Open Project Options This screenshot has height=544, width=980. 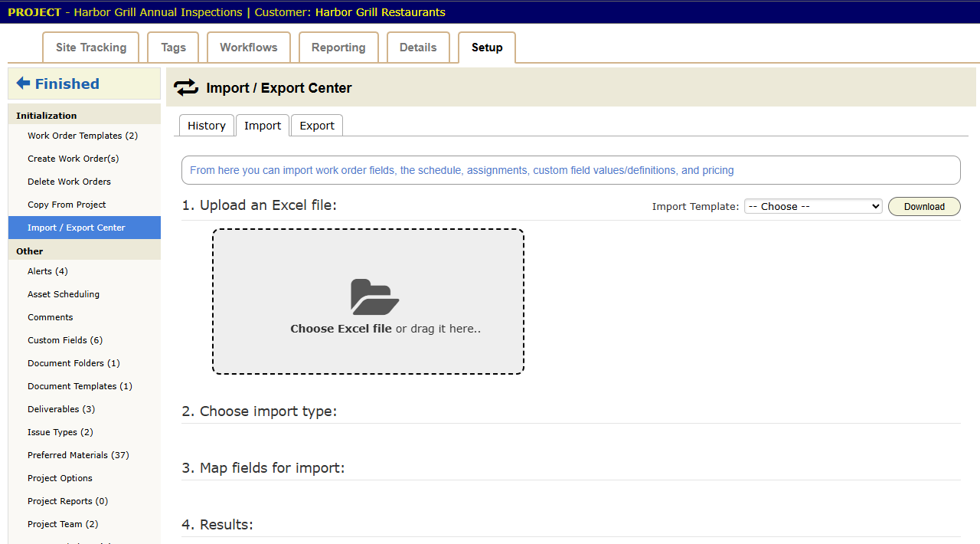pyautogui.click(x=84, y=478)
